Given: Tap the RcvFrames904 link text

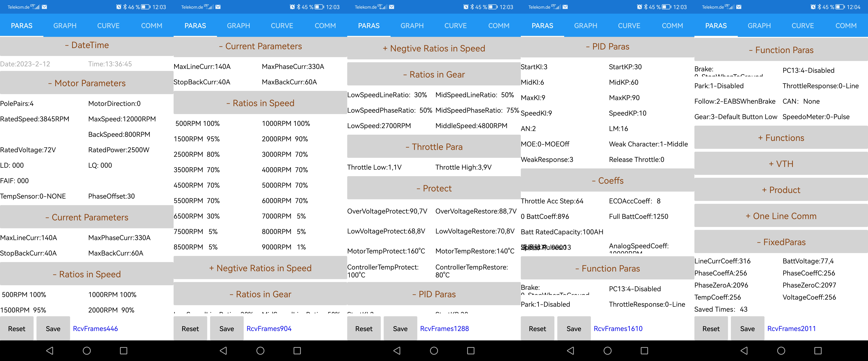Looking at the screenshot, I should click(269, 329).
